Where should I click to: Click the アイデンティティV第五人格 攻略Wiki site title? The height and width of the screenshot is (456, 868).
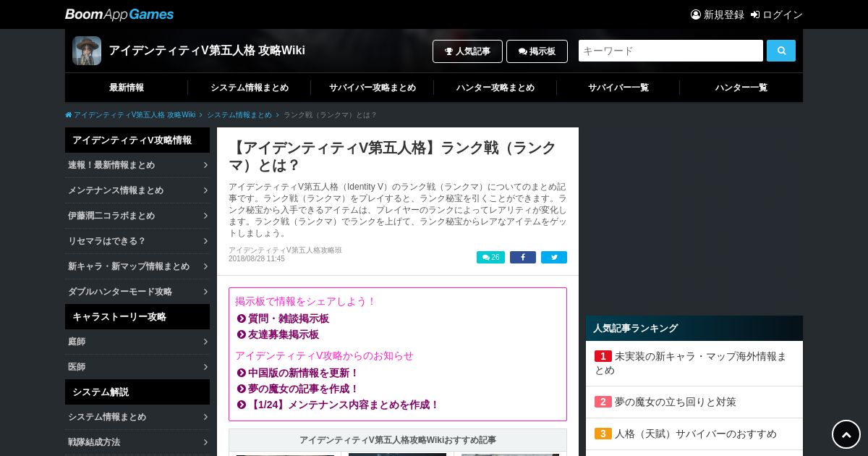tap(207, 51)
